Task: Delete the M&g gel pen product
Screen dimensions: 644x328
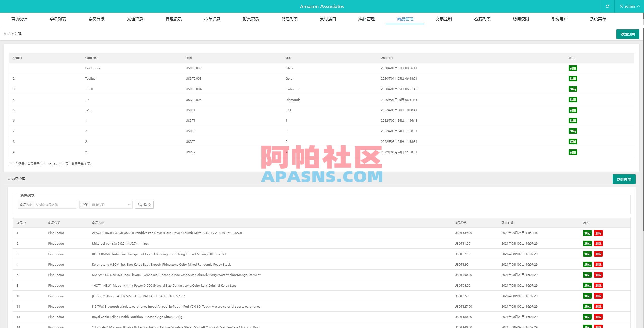Action: coord(599,243)
